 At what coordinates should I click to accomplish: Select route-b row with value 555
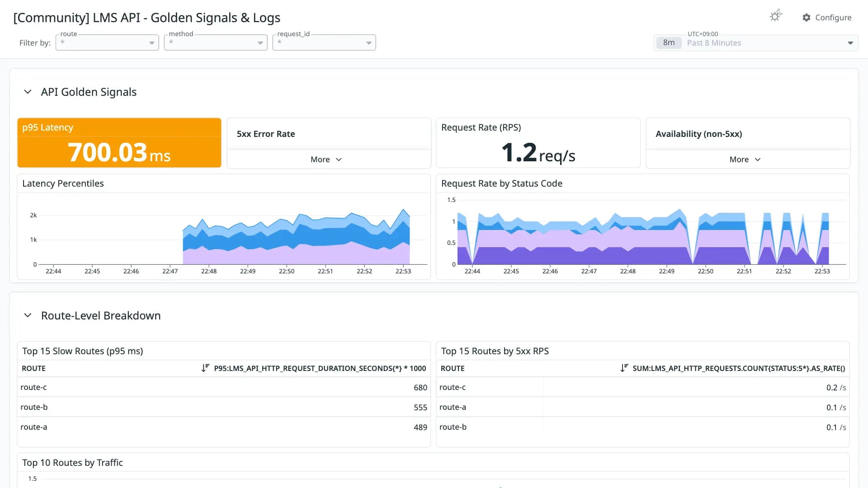tap(224, 407)
